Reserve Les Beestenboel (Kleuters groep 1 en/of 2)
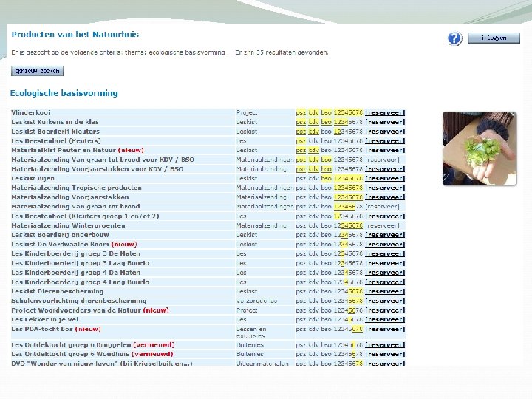Image resolution: width=532 pixels, height=399 pixels. click(385, 216)
